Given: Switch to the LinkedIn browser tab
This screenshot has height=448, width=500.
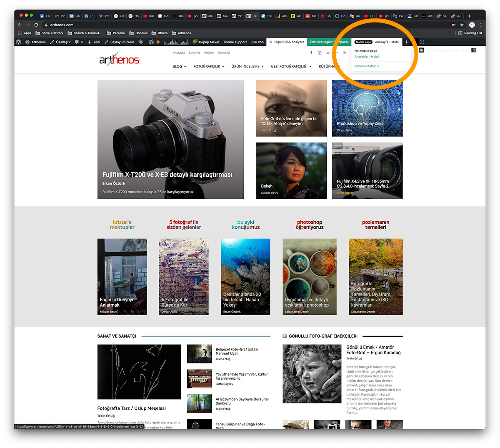Looking at the screenshot, I should click(89, 16).
